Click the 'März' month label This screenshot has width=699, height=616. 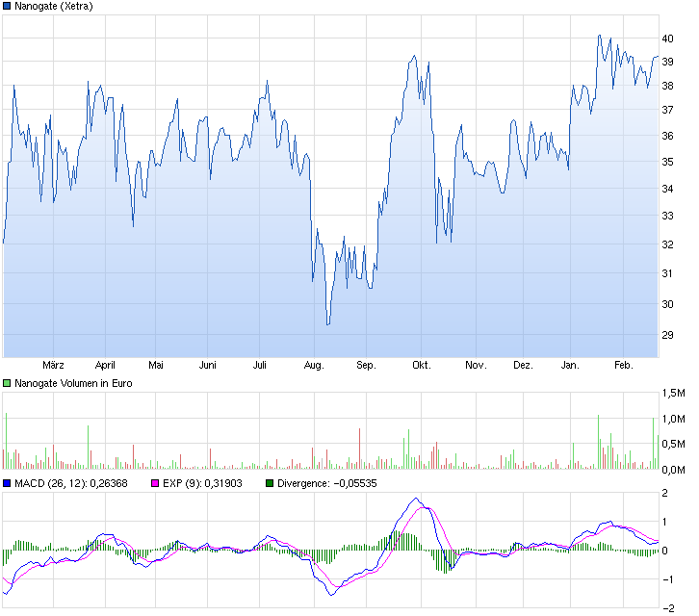pos(53,365)
